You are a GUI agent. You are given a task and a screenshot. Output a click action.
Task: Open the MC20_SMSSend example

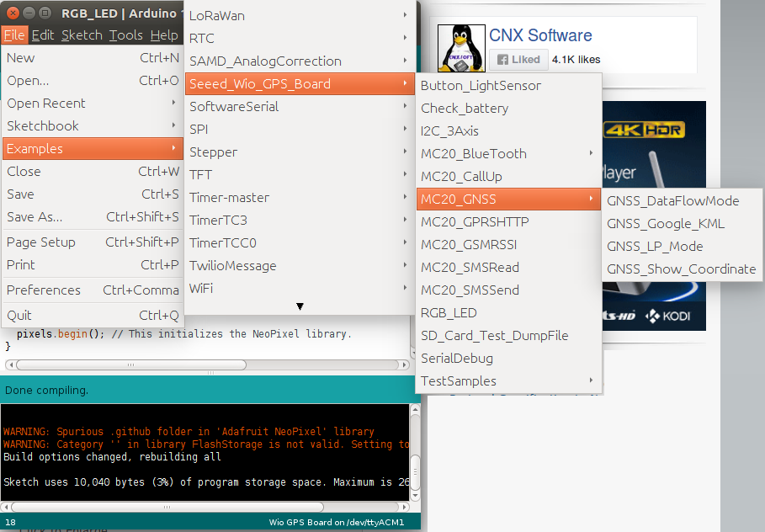[508, 290]
